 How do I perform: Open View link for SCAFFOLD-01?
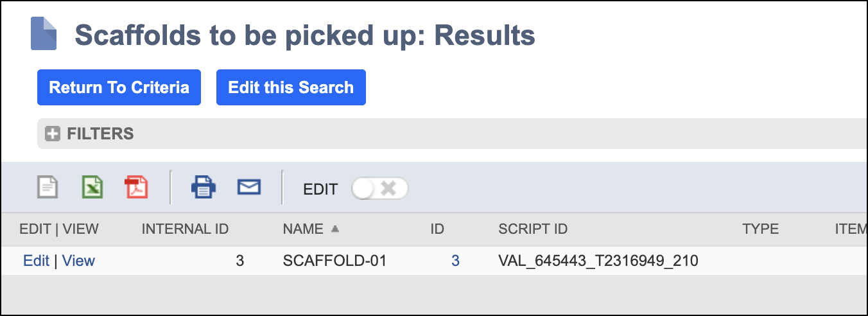tap(78, 261)
